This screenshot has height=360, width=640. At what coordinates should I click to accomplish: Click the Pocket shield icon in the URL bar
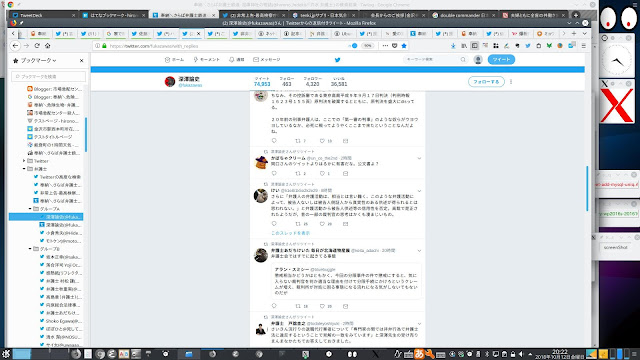[394, 46]
